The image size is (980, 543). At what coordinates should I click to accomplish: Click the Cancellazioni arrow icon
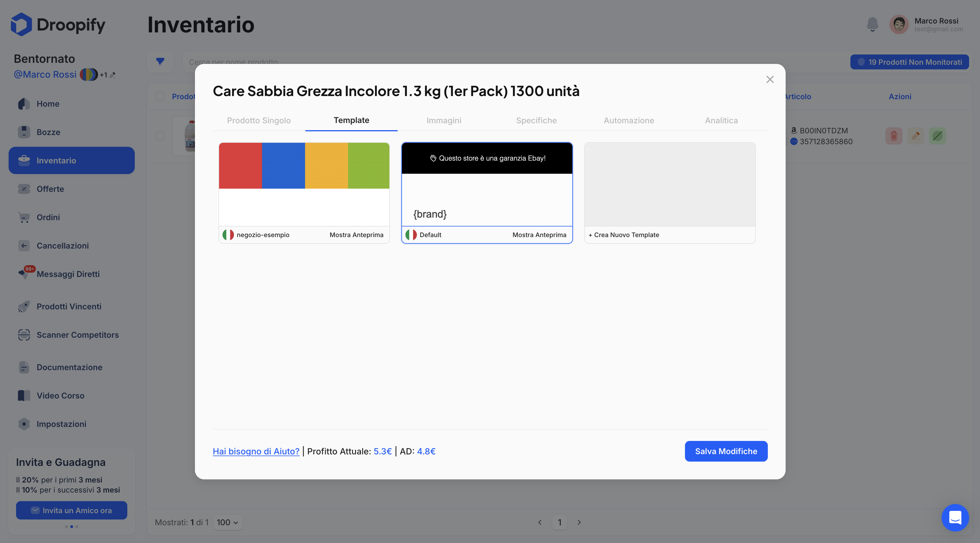coord(24,245)
